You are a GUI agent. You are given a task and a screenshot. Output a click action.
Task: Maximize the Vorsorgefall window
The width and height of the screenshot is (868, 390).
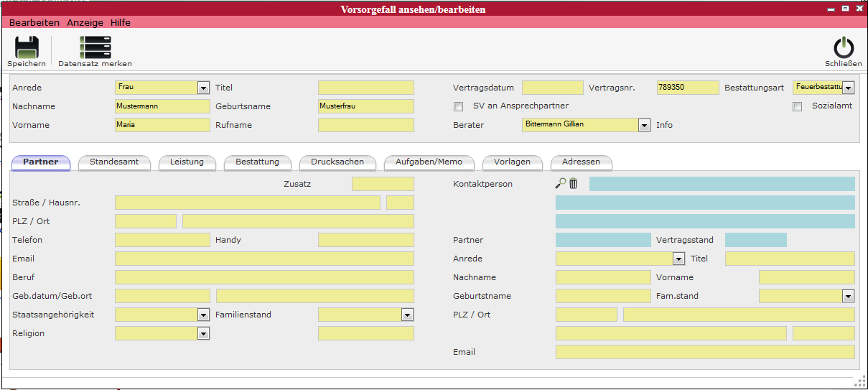point(845,9)
